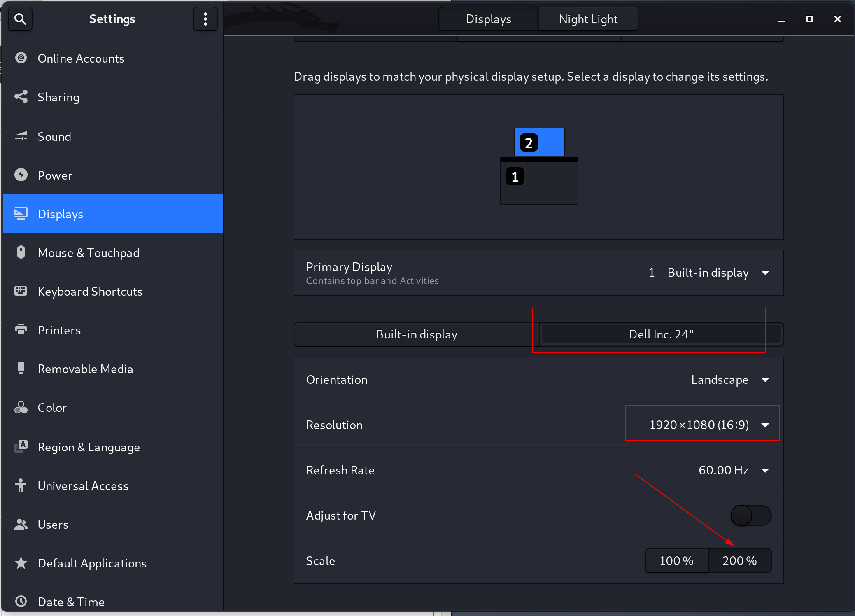
Task: Open the three-dot Settings menu
Action: [x=205, y=19]
